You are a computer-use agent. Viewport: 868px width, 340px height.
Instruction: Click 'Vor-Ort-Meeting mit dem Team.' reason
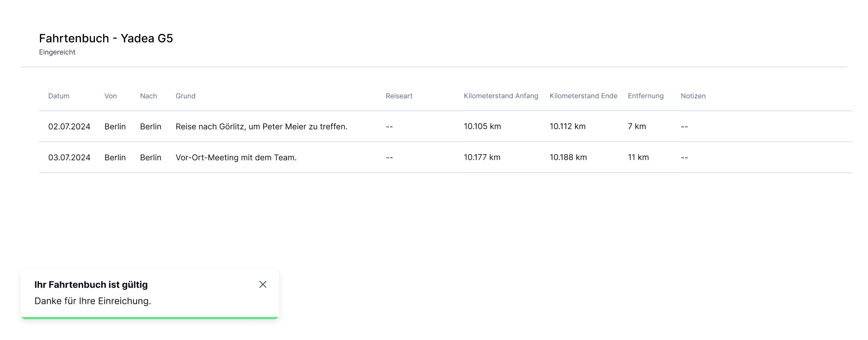click(x=236, y=158)
